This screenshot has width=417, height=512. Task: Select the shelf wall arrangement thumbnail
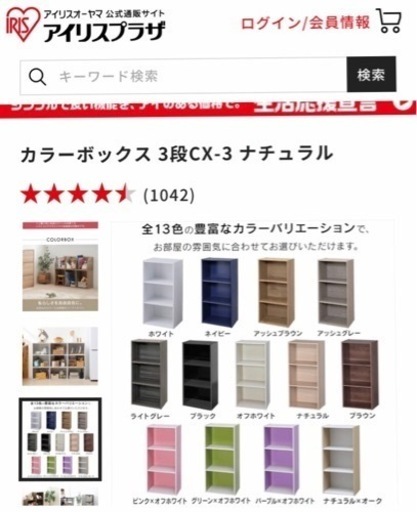(x=60, y=356)
